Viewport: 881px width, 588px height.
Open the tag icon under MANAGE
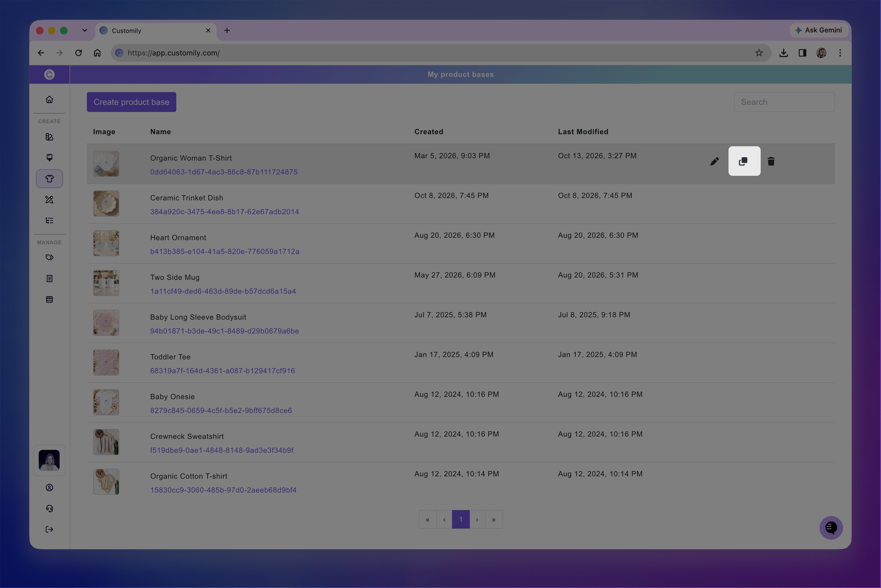[49, 258]
